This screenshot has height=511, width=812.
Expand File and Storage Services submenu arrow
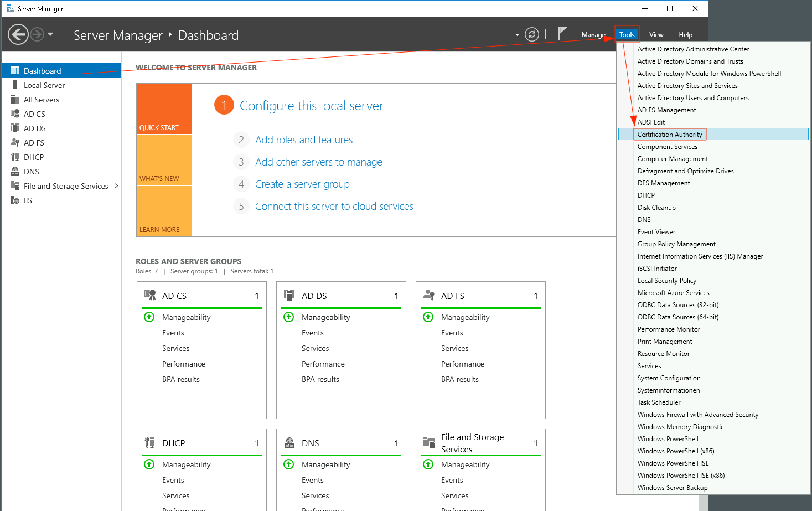[116, 185]
